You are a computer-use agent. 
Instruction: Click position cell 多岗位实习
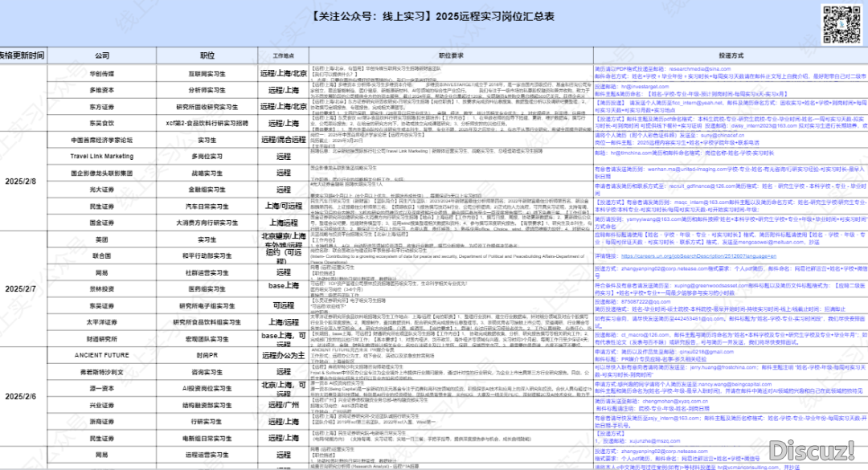click(207, 157)
